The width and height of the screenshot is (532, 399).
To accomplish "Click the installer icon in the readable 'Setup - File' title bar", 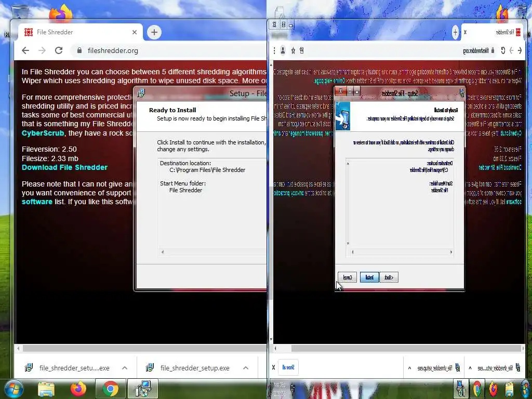I will click(141, 93).
